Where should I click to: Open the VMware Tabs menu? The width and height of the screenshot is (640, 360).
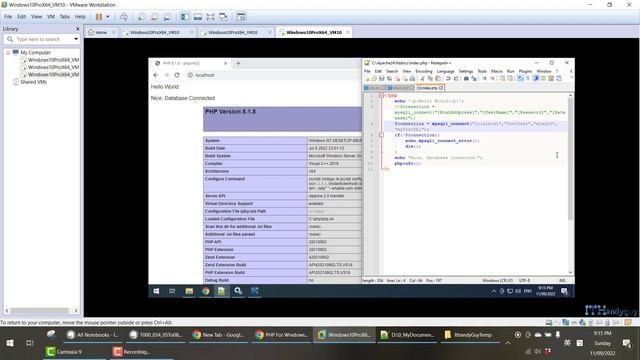[64, 17]
